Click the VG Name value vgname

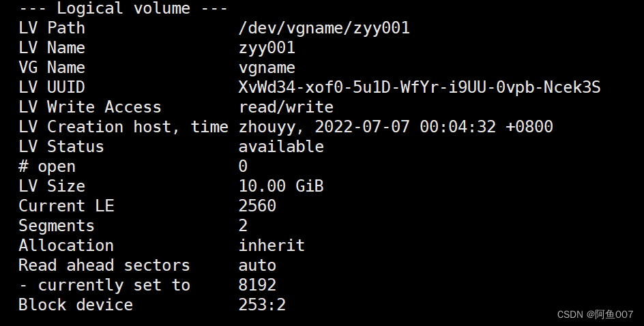(267, 68)
